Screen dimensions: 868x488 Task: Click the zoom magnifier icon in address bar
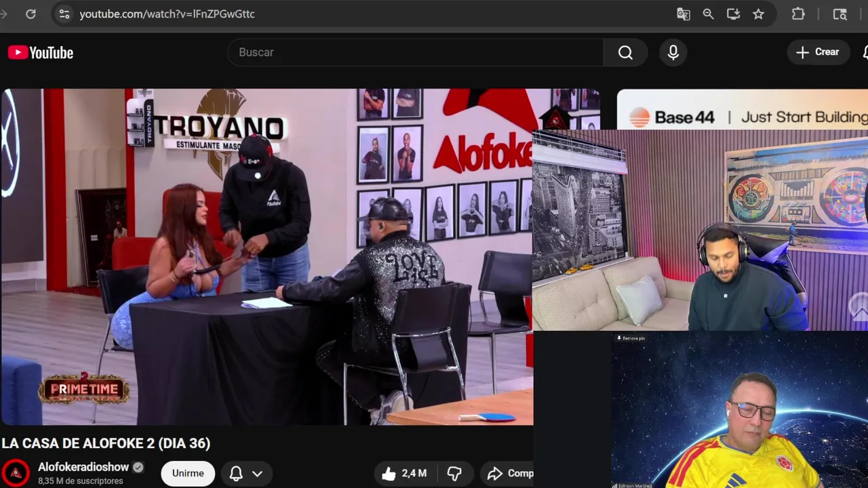pos(708,14)
